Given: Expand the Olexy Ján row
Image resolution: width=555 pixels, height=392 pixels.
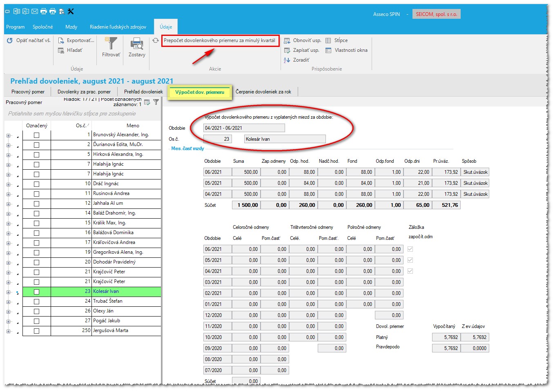Looking at the screenshot, I should pos(9,312).
